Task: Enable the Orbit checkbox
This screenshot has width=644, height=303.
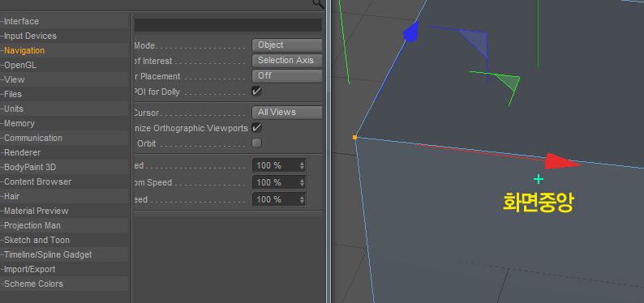Action: click(x=256, y=143)
